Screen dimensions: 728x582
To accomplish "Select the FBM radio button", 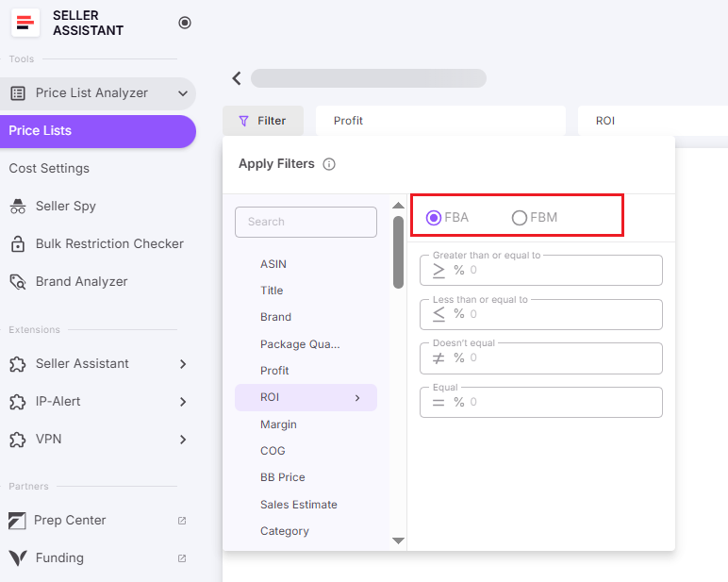I will [x=520, y=218].
